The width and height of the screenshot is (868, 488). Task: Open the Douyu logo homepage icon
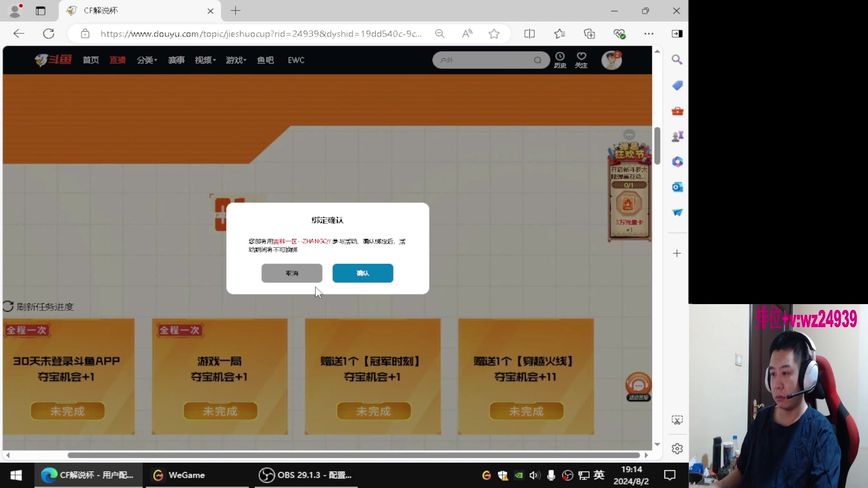click(52, 60)
